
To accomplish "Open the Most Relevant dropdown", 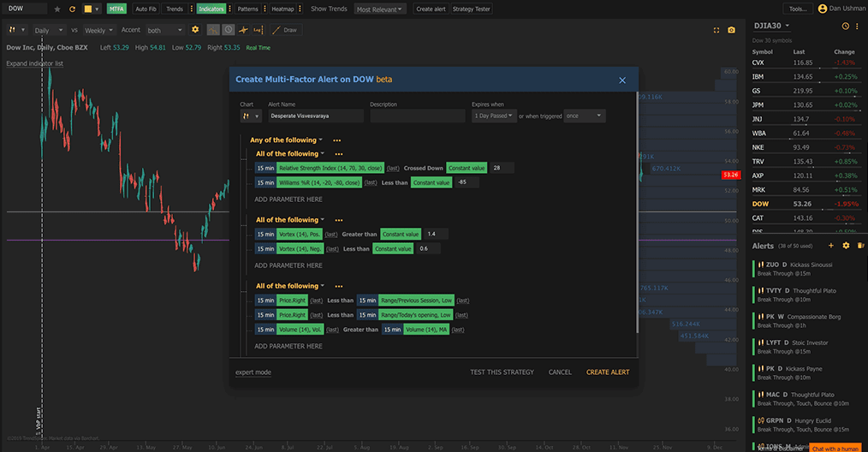I will pyautogui.click(x=379, y=9).
